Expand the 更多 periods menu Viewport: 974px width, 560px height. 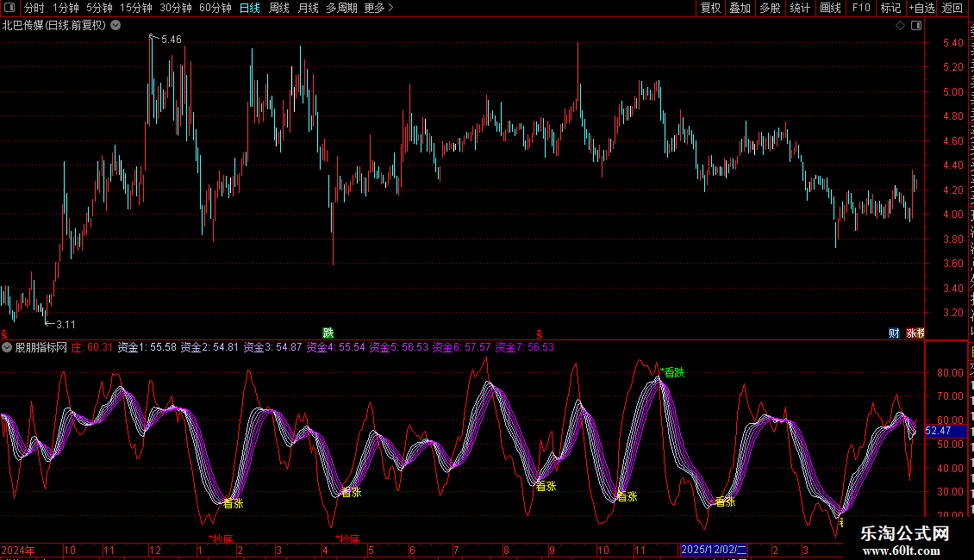pos(378,8)
